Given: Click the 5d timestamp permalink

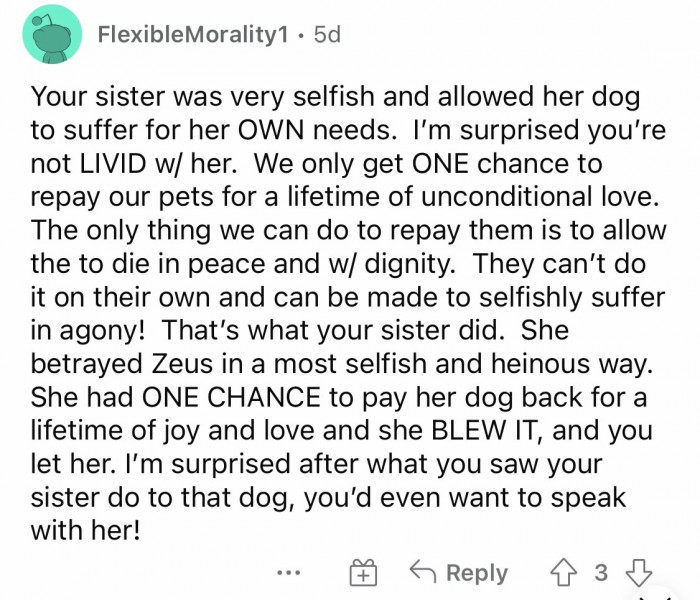Looking at the screenshot, I should click(326, 35).
